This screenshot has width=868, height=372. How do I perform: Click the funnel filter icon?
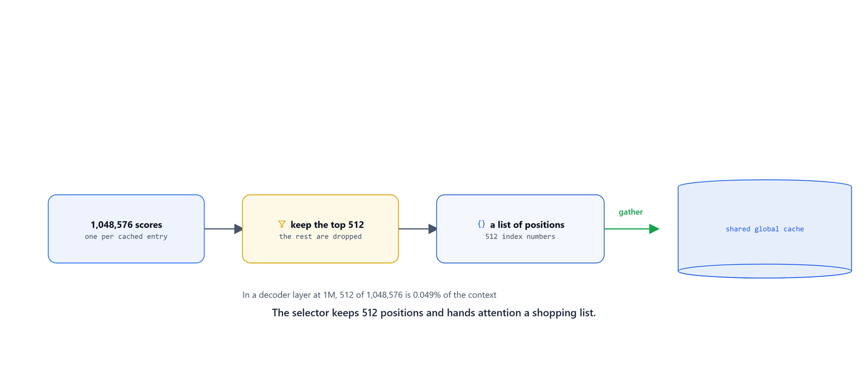(282, 224)
